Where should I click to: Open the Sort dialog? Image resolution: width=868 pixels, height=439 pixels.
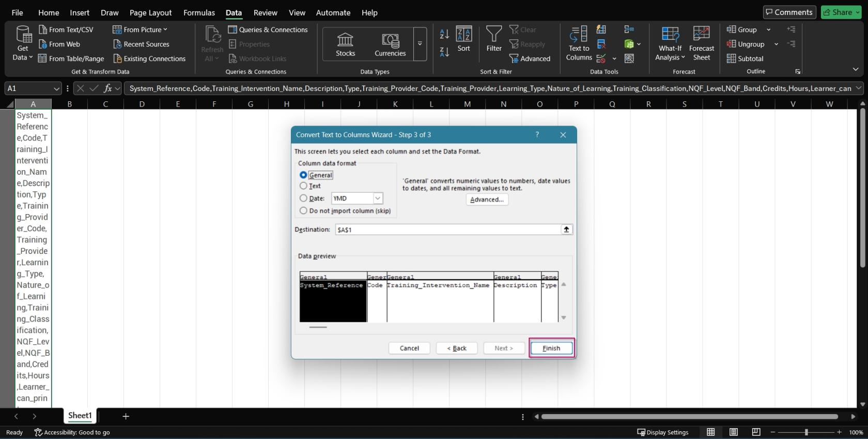coord(464,39)
